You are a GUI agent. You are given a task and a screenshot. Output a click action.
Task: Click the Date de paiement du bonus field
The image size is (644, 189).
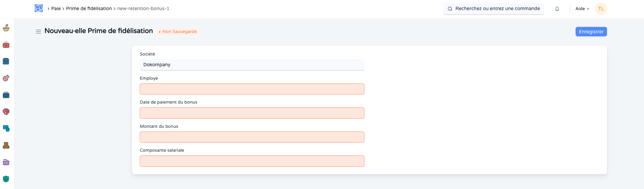(x=252, y=113)
